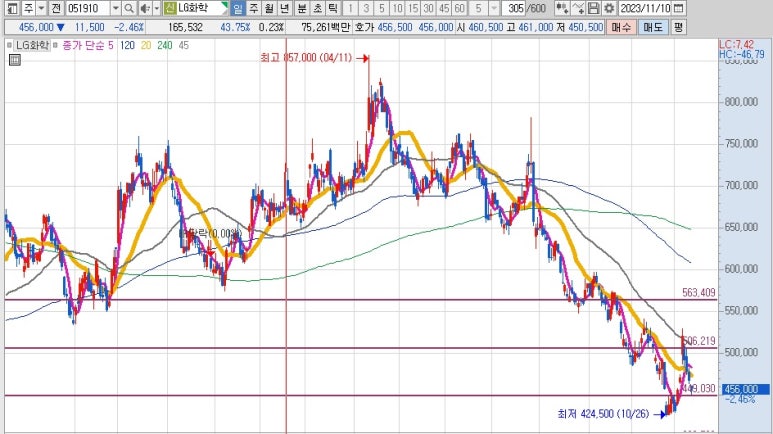773x434 pixels.
Task: Click the -2.46% change value in quote bar
Action: click(129, 27)
